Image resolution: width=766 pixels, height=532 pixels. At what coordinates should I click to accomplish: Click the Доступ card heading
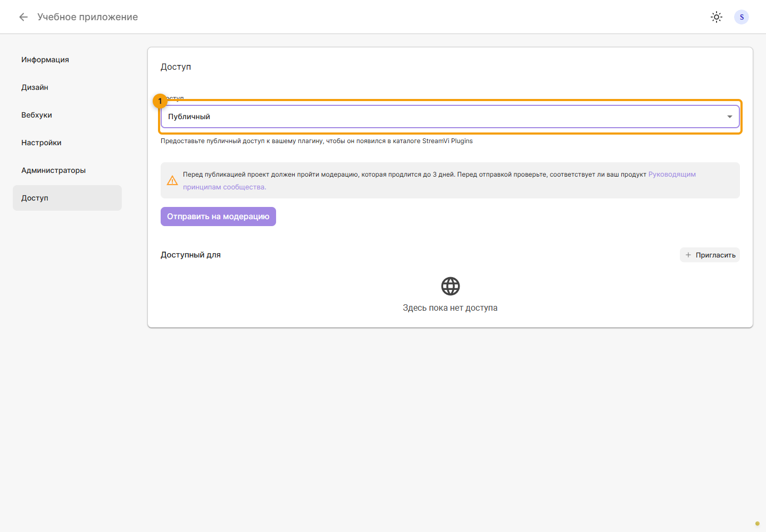[x=176, y=67]
